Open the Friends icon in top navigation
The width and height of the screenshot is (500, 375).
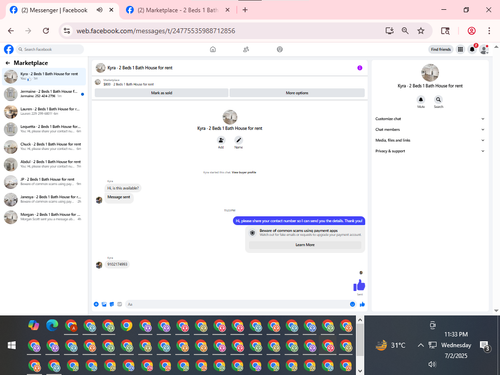tap(246, 49)
